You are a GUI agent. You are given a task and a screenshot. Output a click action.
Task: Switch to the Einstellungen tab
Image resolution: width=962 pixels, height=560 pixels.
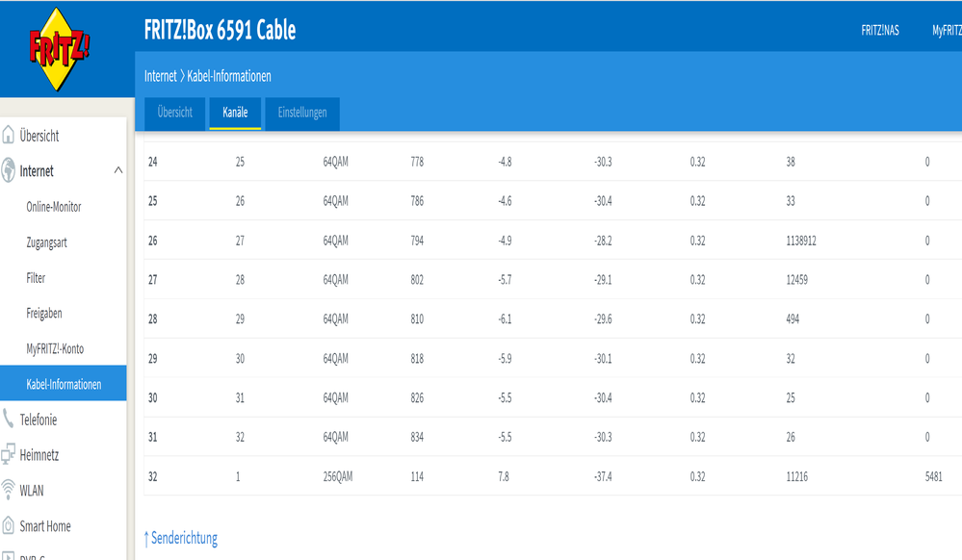point(302,114)
